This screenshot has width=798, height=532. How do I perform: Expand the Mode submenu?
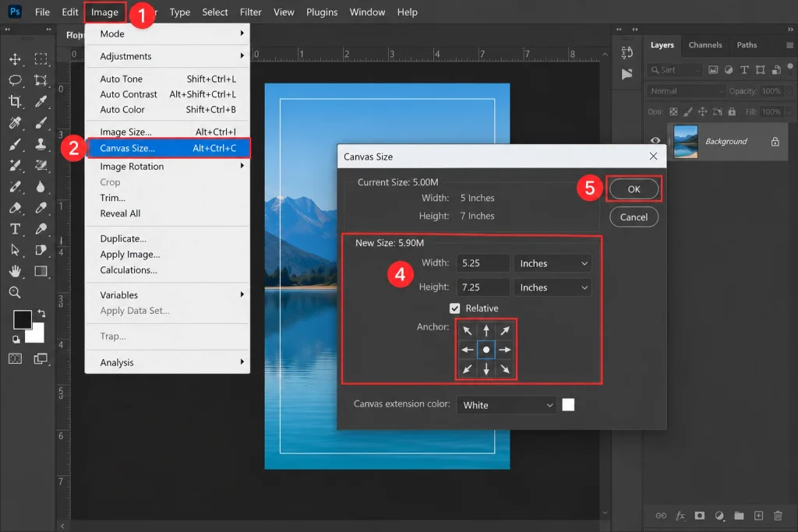pyautogui.click(x=168, y=33)
